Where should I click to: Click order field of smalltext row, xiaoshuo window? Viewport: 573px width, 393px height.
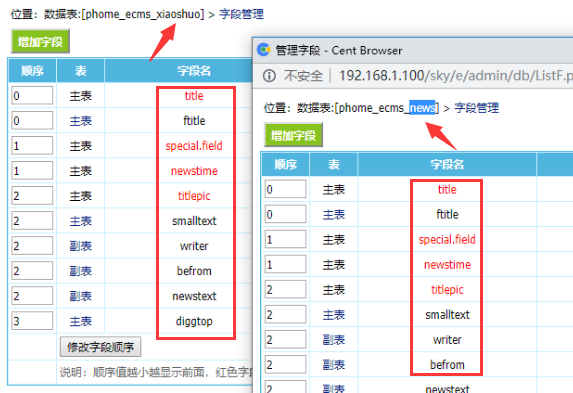tap(32, 221)
